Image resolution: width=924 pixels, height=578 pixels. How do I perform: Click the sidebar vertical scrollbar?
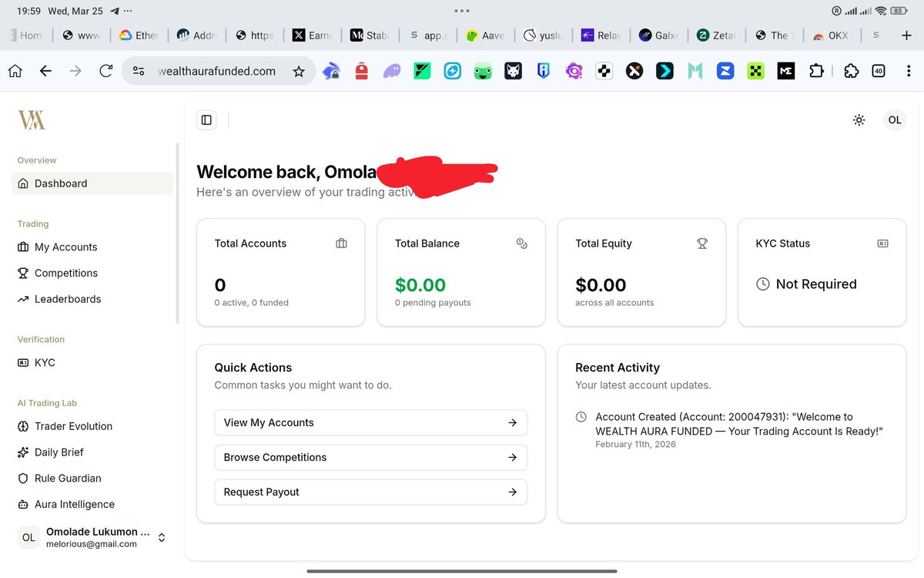click(178, 233)
